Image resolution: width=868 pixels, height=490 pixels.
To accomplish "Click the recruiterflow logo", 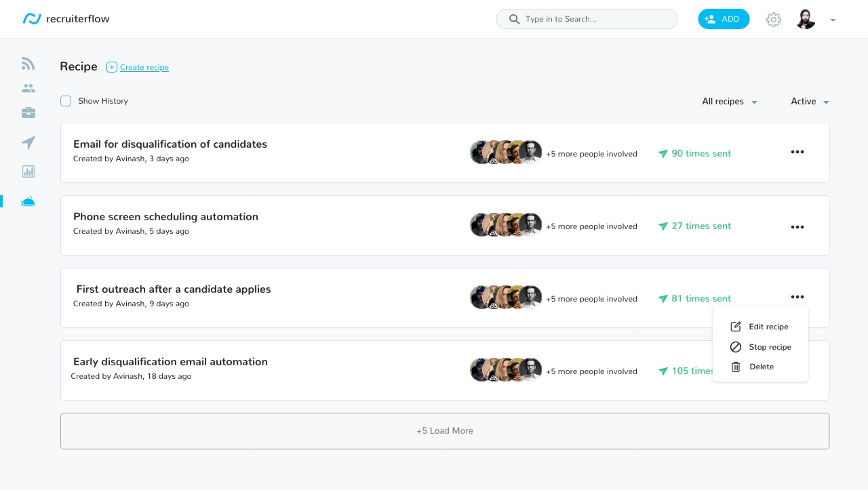I will click(66, 19).
